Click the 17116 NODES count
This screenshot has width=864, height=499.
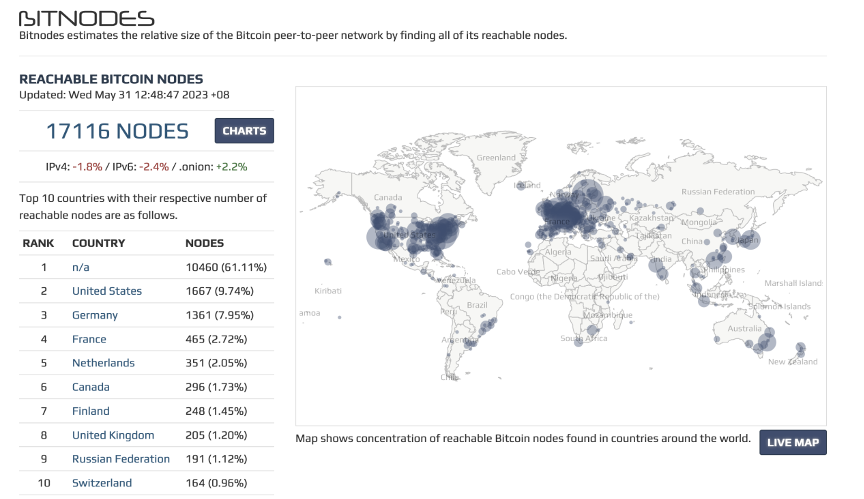pyautogui.click(x=117, y=131)
